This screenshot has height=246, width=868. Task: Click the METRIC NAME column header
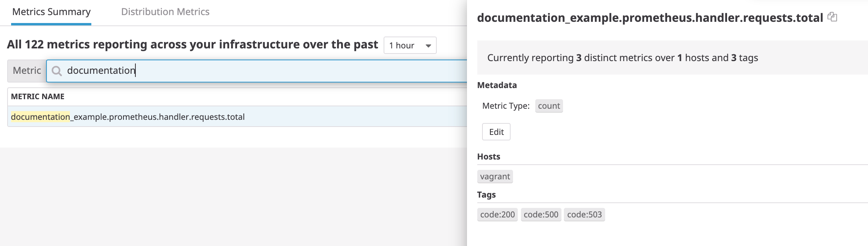38,96
